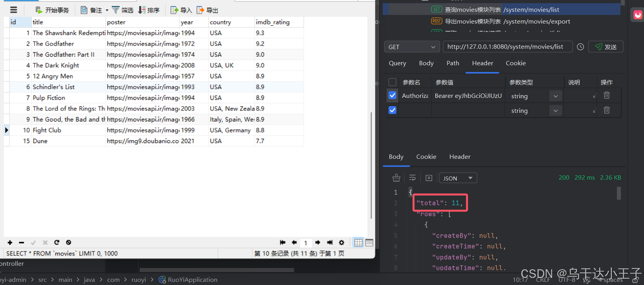Switch to the Query request tab
644x285 pixels.
398,63
